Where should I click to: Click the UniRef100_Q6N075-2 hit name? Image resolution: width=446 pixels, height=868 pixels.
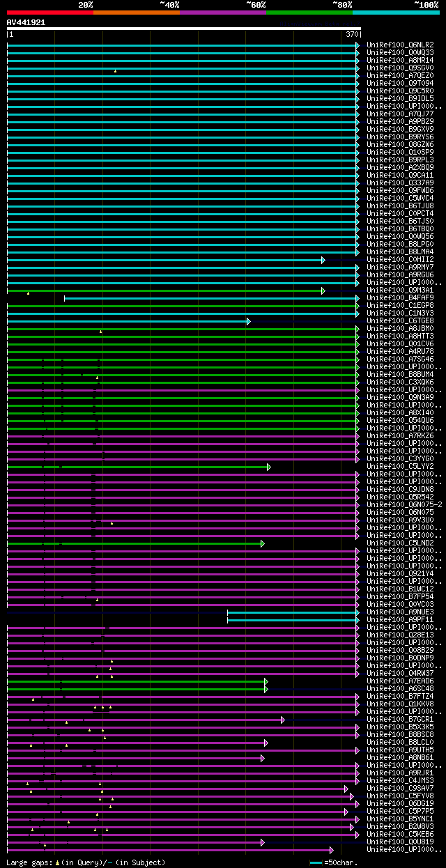pyautogui.click(x=404, y=505)
